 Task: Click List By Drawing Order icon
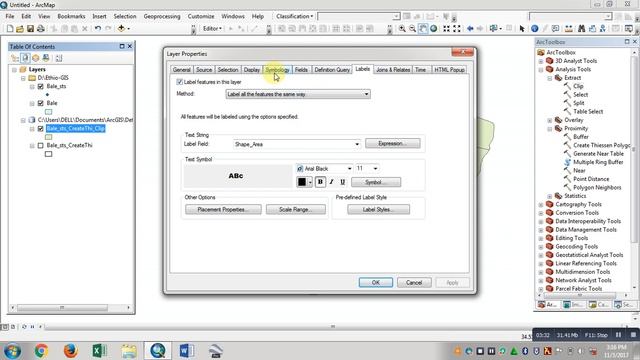15,58
